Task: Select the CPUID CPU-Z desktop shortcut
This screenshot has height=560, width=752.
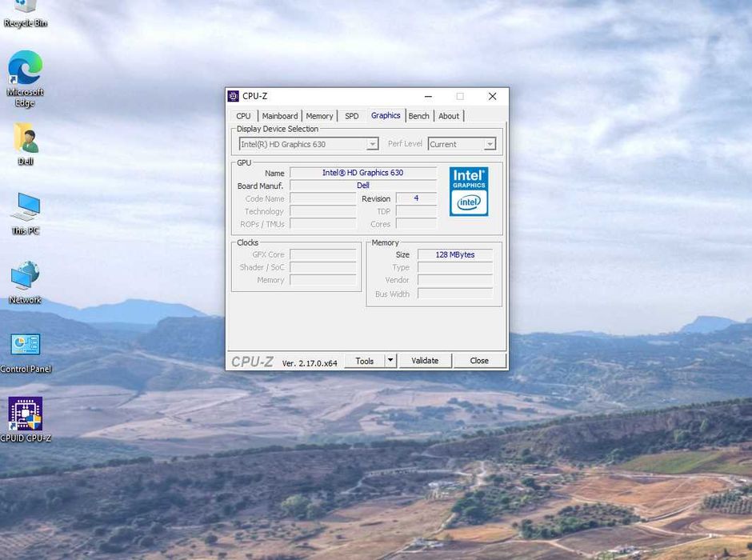Action: click(26, 419)
